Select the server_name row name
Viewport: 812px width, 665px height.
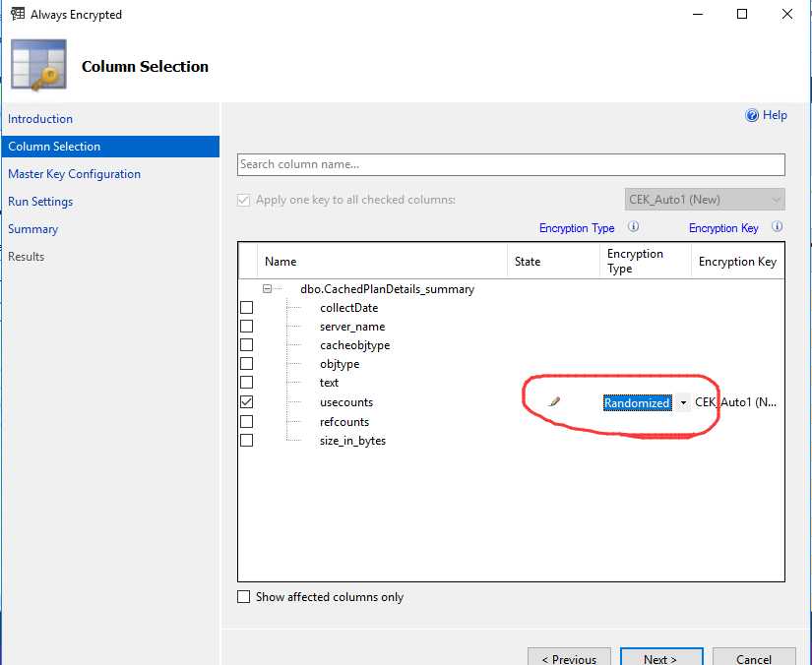click(352, 327)
